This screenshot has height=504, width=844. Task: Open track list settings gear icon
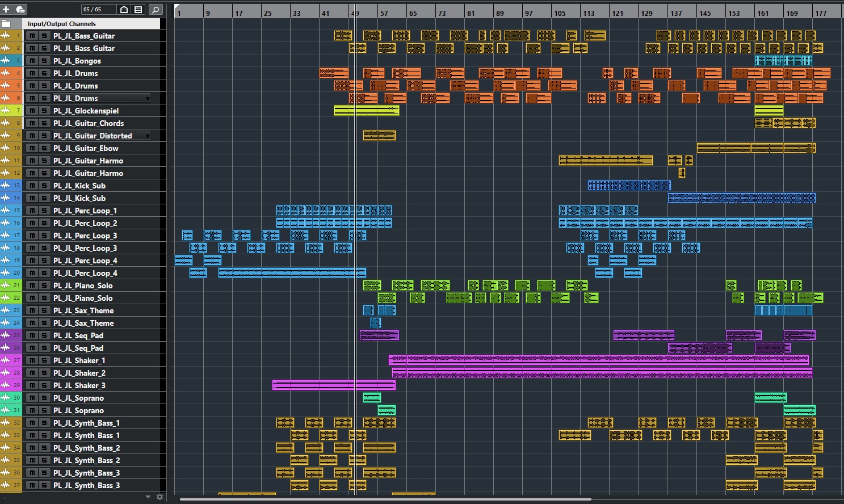tap(159, 497)
